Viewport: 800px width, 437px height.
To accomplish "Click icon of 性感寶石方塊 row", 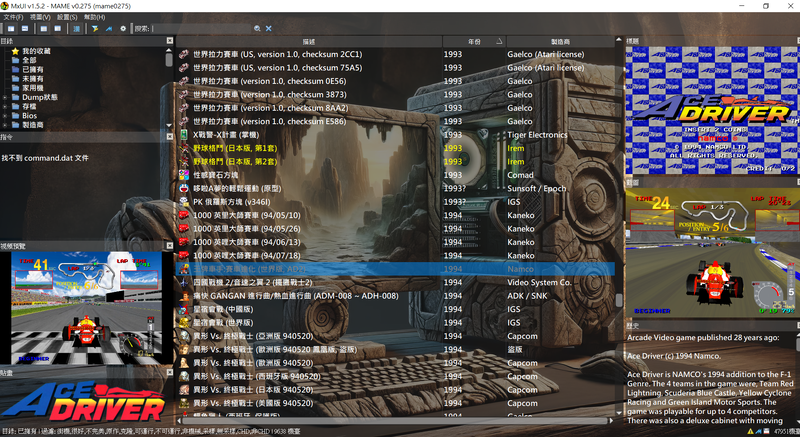I will (184, 175).
